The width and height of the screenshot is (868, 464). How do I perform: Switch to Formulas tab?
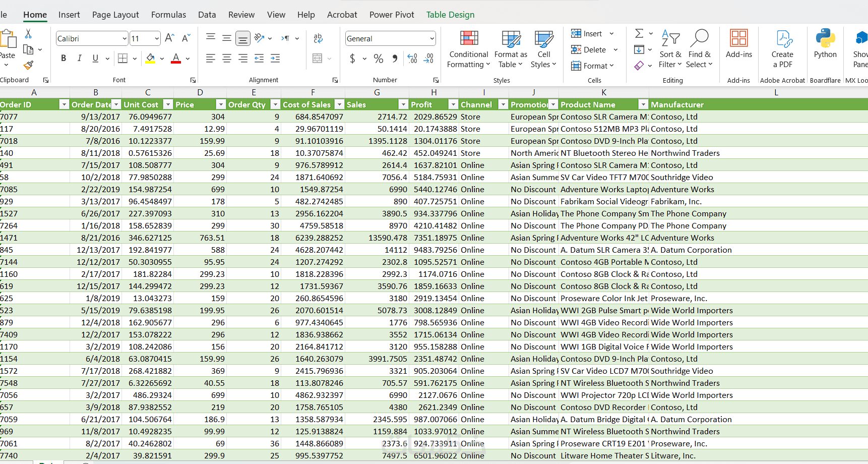[168, 15]
